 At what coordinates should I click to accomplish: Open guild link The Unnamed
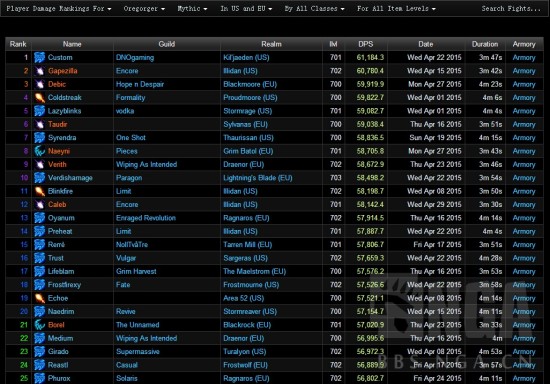(x=138, y=325)
